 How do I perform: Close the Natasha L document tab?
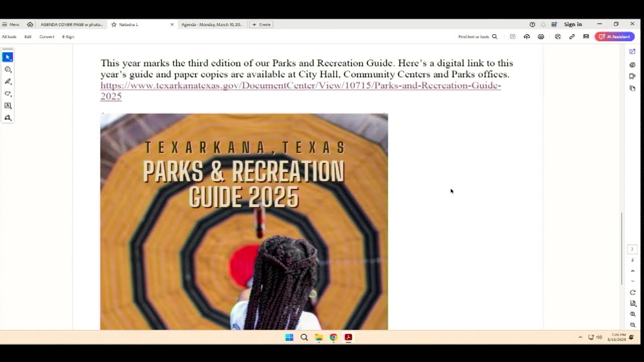pyautogui.click(x=172, y=24)
